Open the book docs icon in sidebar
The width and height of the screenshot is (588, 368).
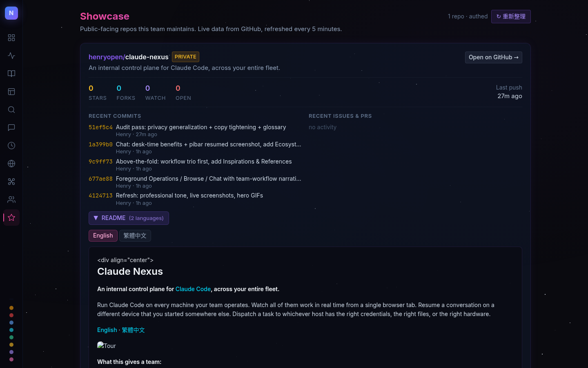[x=11, y=74]
